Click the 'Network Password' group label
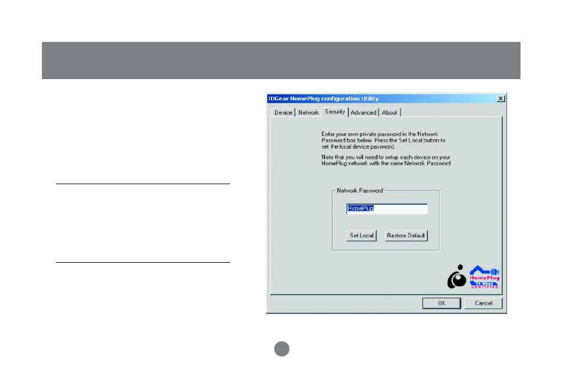 coord(360,191)
